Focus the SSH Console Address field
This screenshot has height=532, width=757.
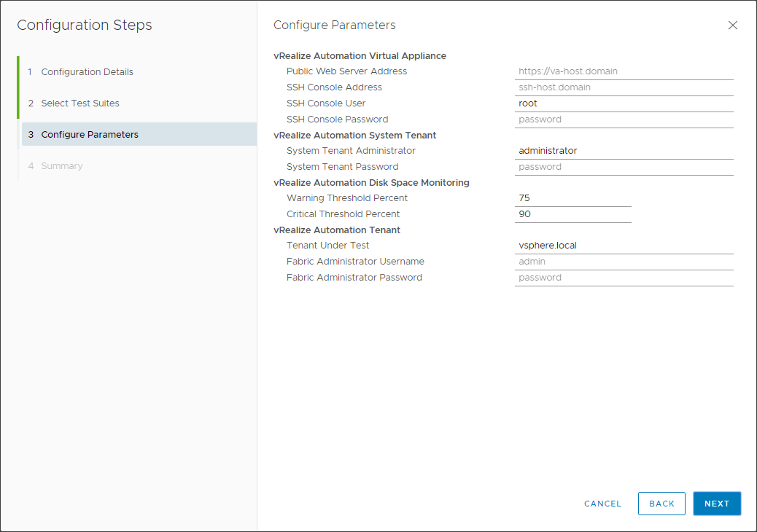[624, 87]
